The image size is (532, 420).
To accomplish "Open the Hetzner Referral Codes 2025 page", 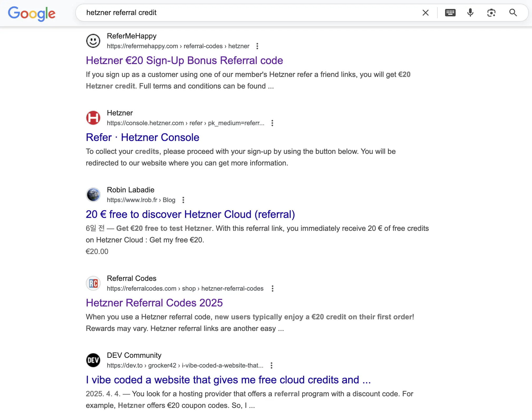I will 154,303.
